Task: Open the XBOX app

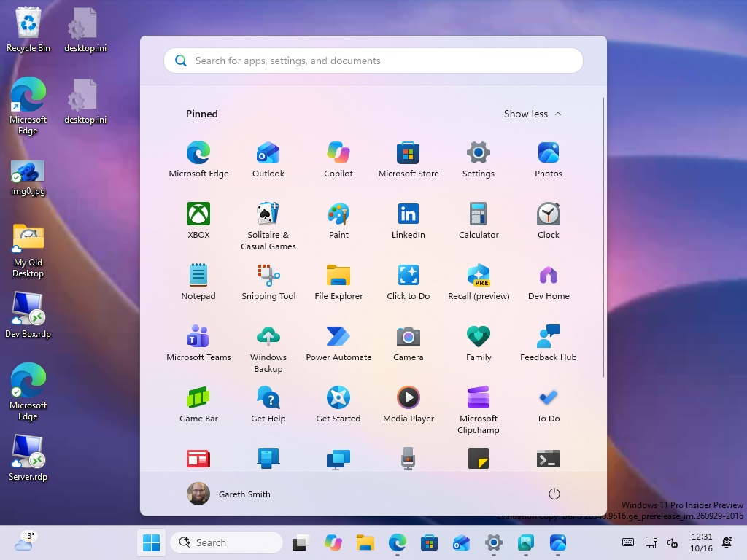Action: 198,220
